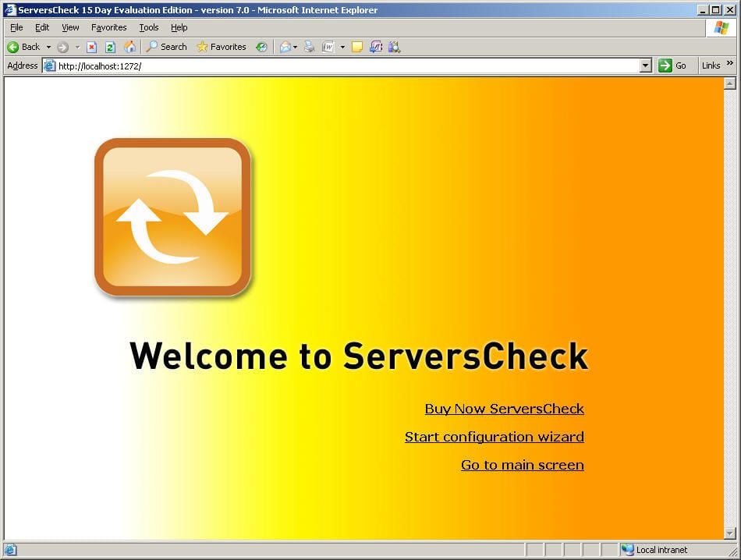This screenshot has width=741, height=560.
Task: Click into the address URL field
Action: (x=347, y=66)
